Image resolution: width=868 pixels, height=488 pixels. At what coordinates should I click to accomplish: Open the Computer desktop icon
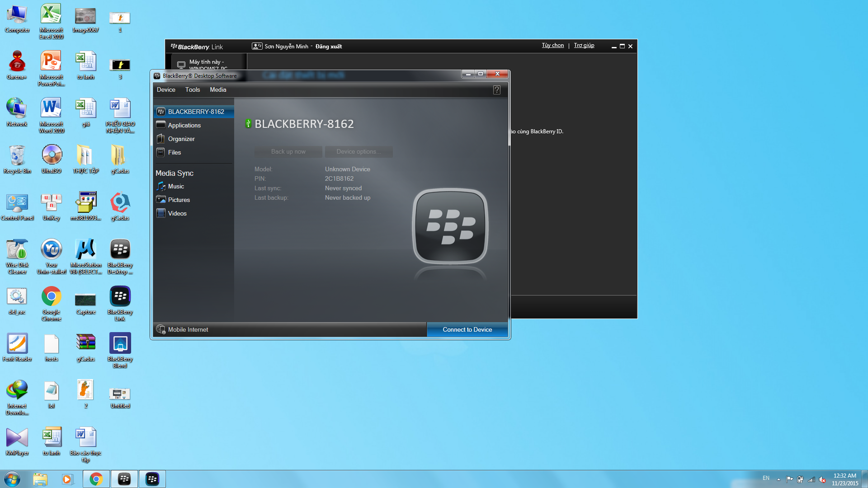point(17,19)
